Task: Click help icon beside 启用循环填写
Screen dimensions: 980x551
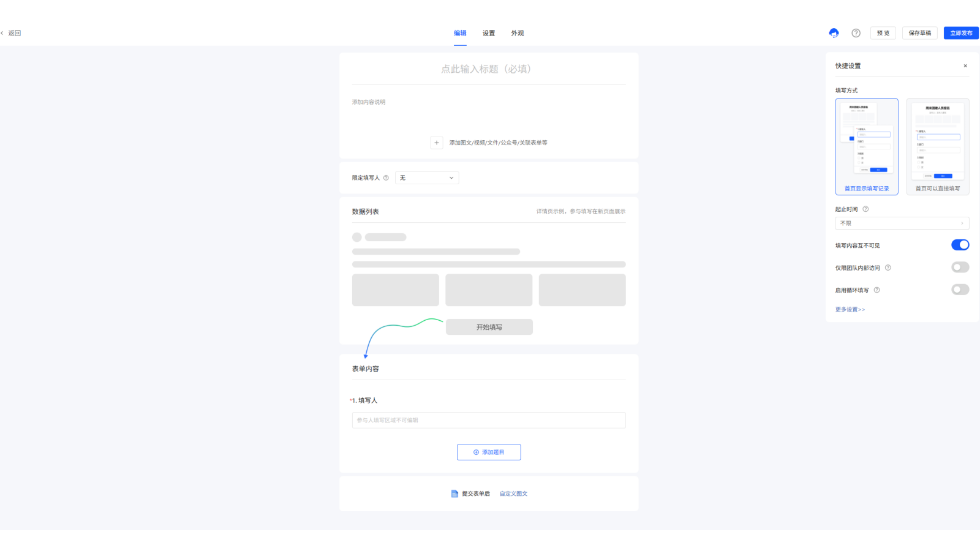Action: point(876,290)
